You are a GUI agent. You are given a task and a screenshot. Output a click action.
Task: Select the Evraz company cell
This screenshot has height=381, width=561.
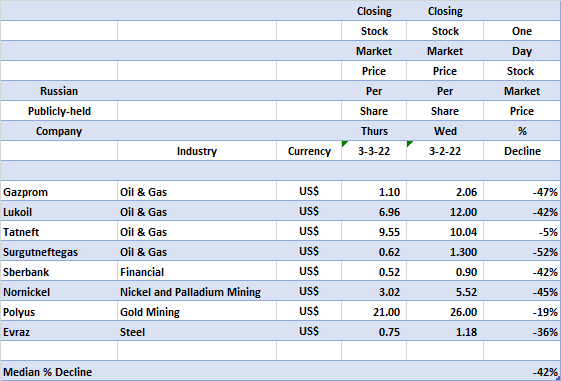coord(59,332)
